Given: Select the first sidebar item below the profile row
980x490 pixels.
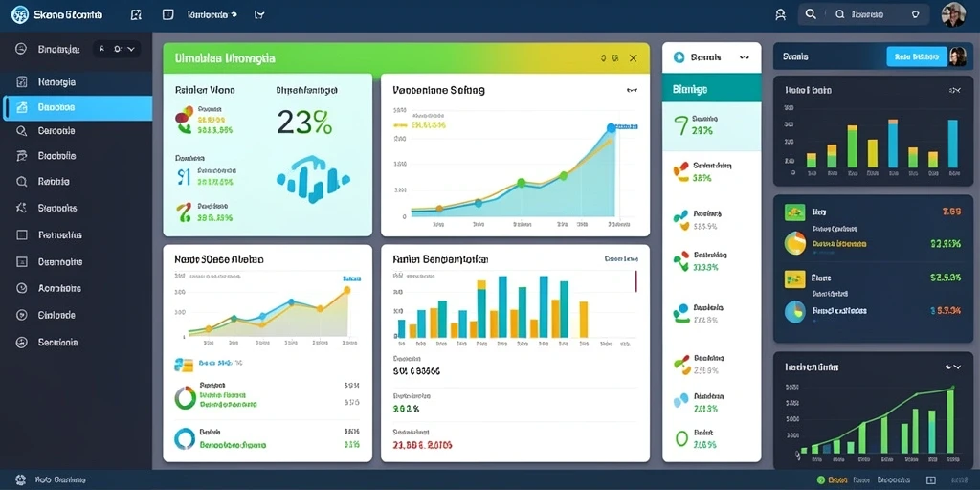Looking at the screenshot, I should (x=77, y=82).
